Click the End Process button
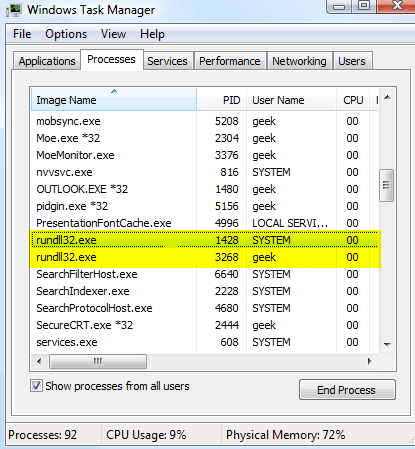The height and width of the screenshot is (449, 415). coord(347,390)
